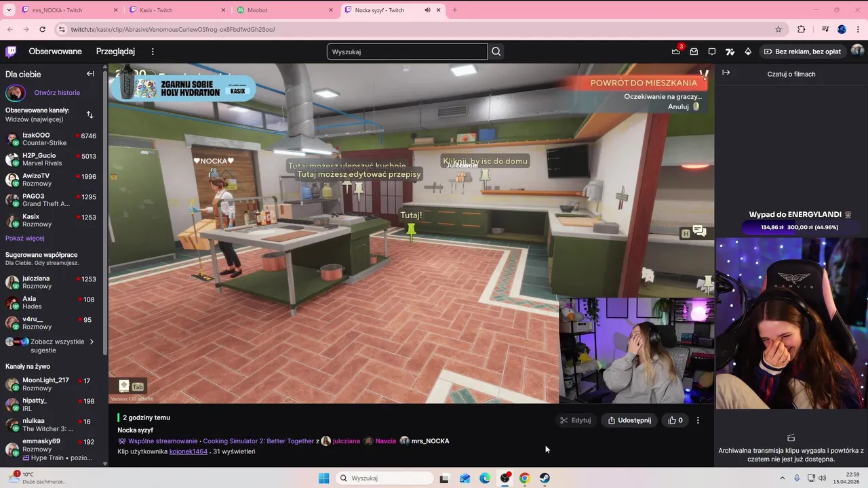Mute the Nocka syzyf tab audio
This screenshot has height=488, width=868.
click(x=427, y=10)
